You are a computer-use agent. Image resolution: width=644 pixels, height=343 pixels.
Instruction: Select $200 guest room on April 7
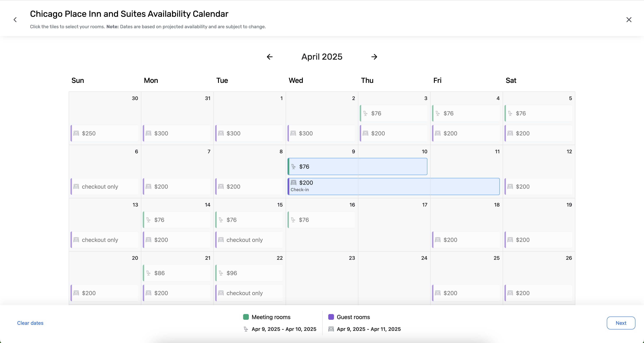tap(177, 187)
